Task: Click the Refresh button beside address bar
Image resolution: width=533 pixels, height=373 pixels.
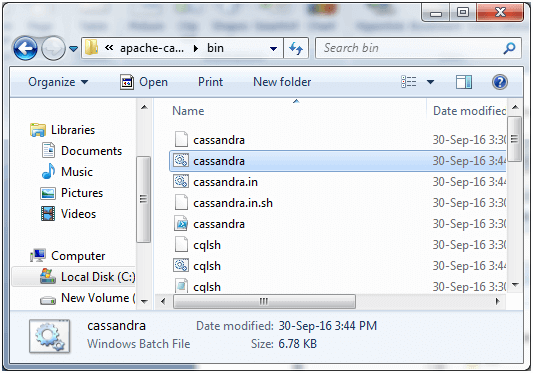Action: click(296, 48)
